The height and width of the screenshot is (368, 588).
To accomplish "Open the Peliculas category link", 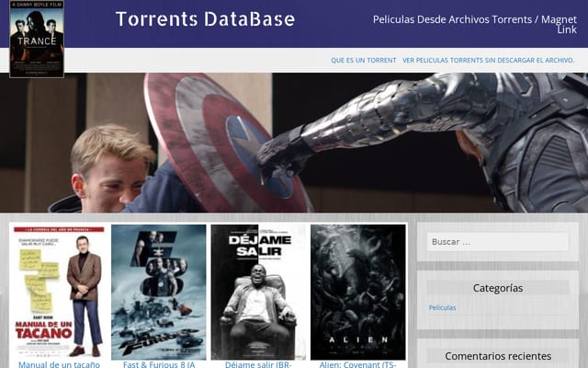I will [x=442, y=307].
